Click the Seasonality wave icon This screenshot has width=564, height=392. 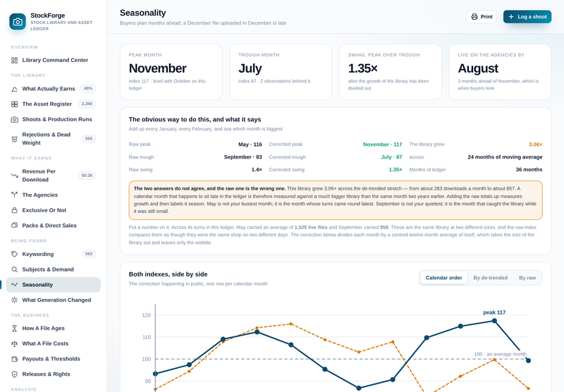[14, 284]
